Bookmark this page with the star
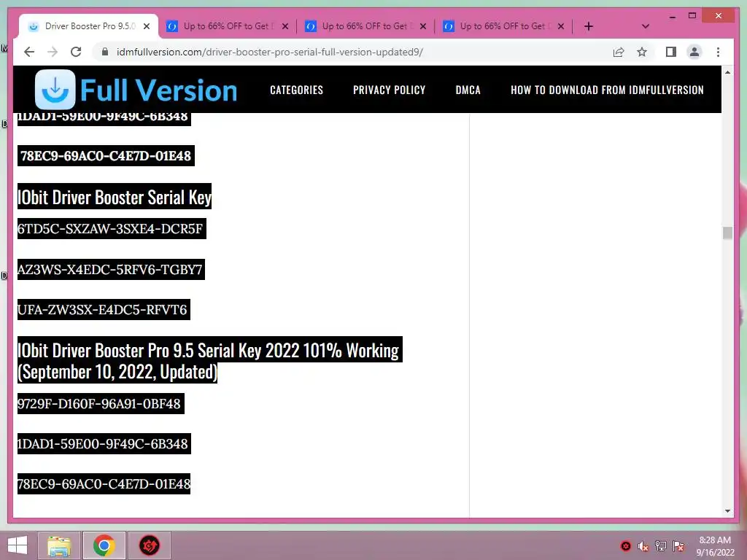747x560 pixels. click(642, 52)
